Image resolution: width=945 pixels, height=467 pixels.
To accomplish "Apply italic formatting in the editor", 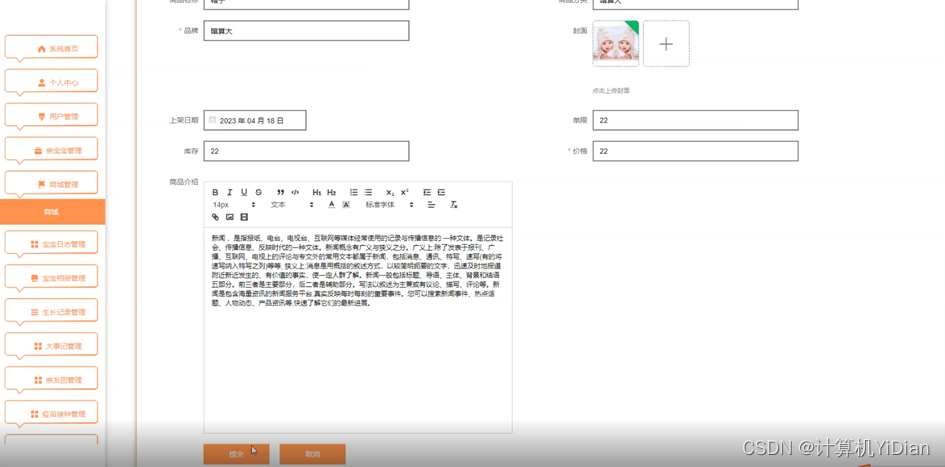I will click(x=230, y=192).
